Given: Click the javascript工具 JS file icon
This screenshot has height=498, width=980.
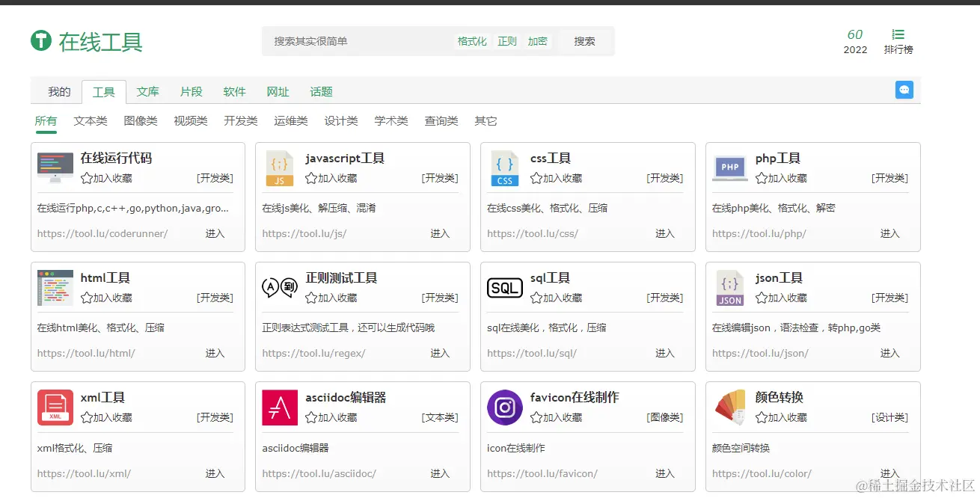Looking at the screenshot, I should (280, 168).
